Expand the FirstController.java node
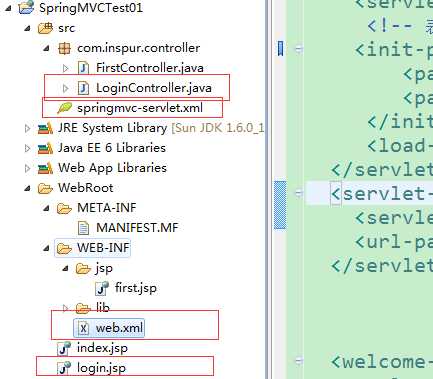This screenshot has height=379, width=433. pos(66,68)
